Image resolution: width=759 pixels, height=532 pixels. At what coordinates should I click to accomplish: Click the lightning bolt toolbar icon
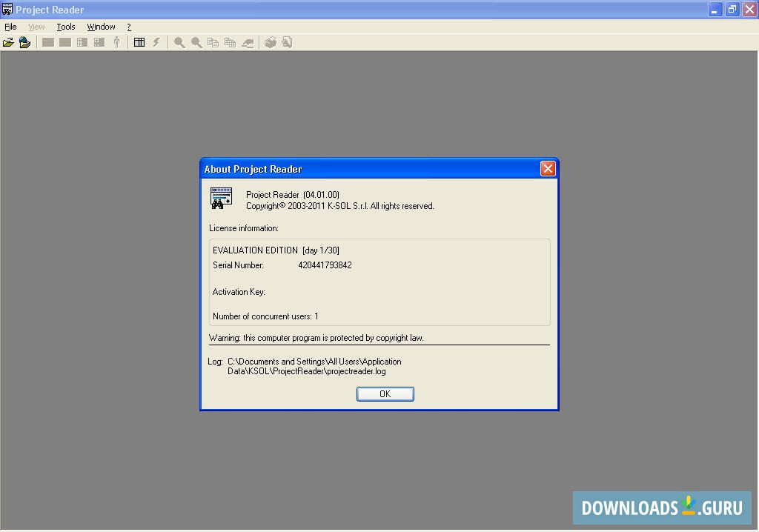tap(156, 42)
